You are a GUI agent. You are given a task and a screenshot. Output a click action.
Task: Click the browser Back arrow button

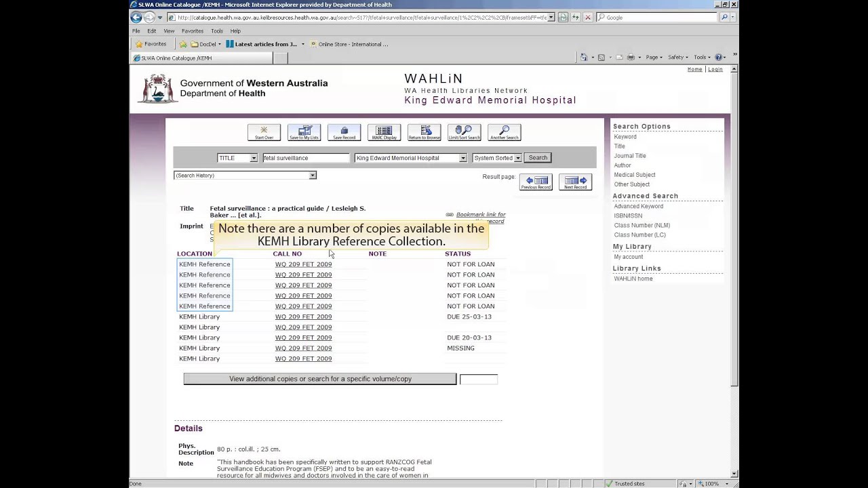point(136,18)
